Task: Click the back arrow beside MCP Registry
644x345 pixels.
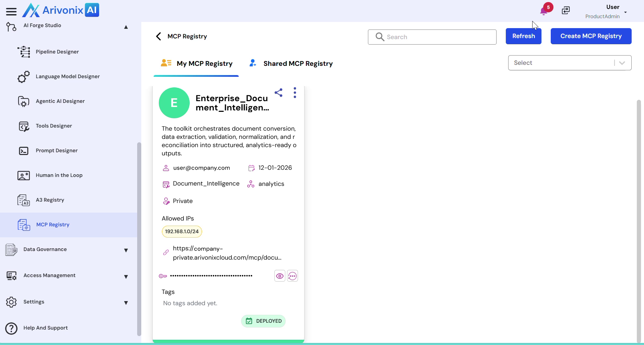Action: 158,36
